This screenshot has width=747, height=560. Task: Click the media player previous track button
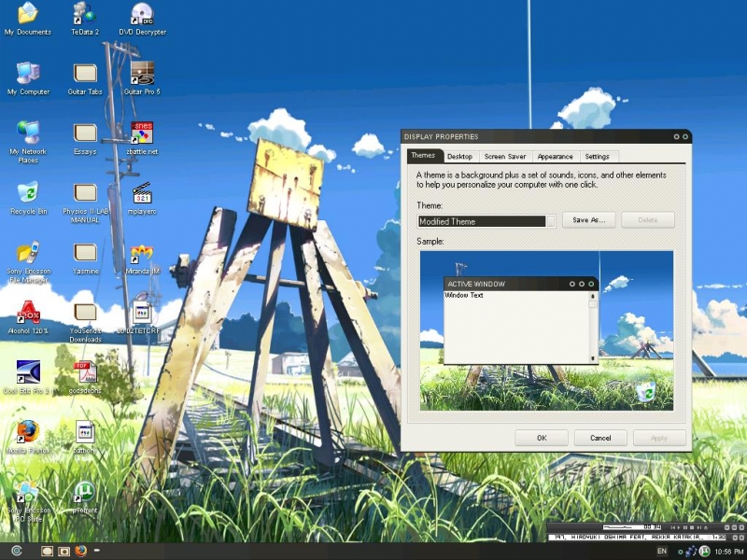673,527
